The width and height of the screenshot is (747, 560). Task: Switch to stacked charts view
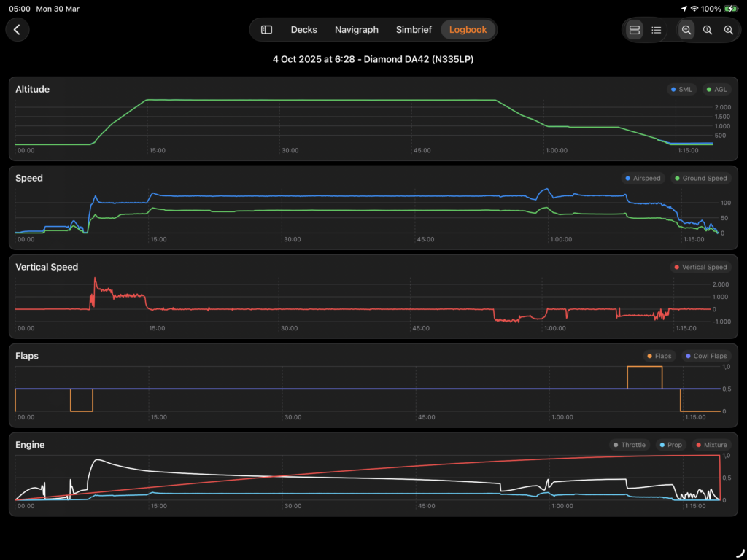pos(634,30)
